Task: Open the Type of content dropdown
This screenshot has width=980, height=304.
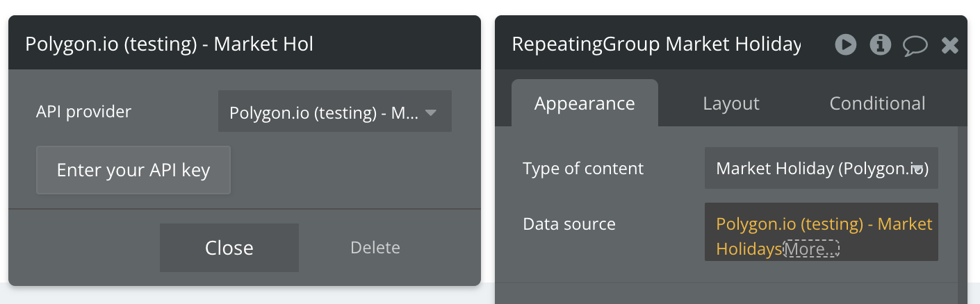Action: pos(813,168)
